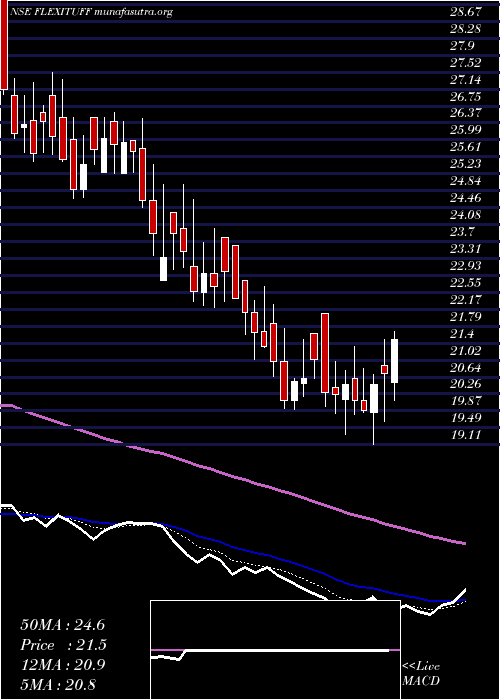Click the 27.52 price level label
The width and height of the screenshot is (500, 700).
point(466,63)
